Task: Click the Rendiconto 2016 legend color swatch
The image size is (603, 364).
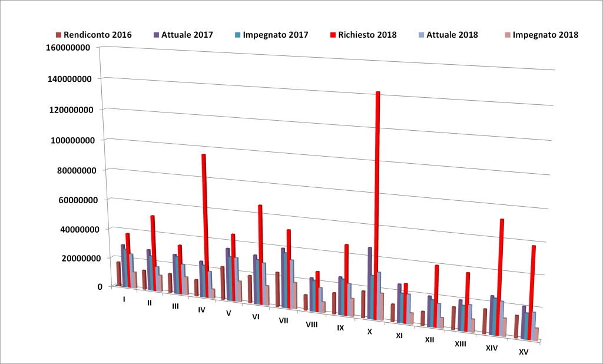Action: click(58, 35)
